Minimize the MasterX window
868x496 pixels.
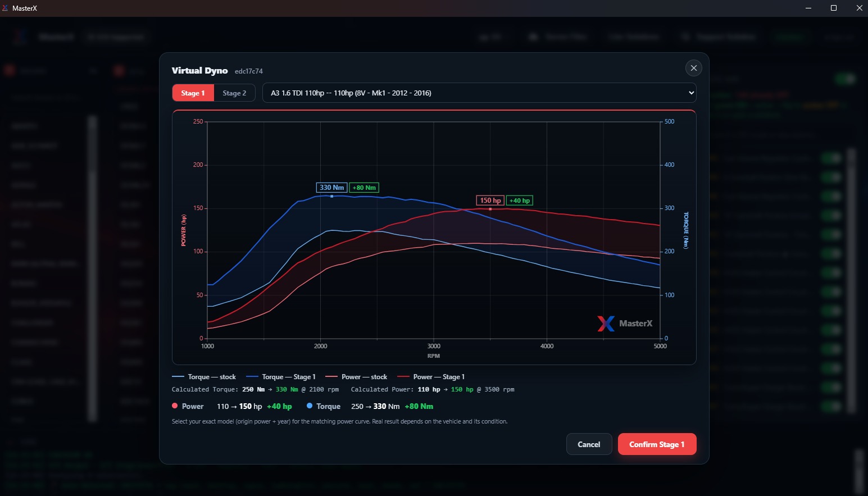808,8
